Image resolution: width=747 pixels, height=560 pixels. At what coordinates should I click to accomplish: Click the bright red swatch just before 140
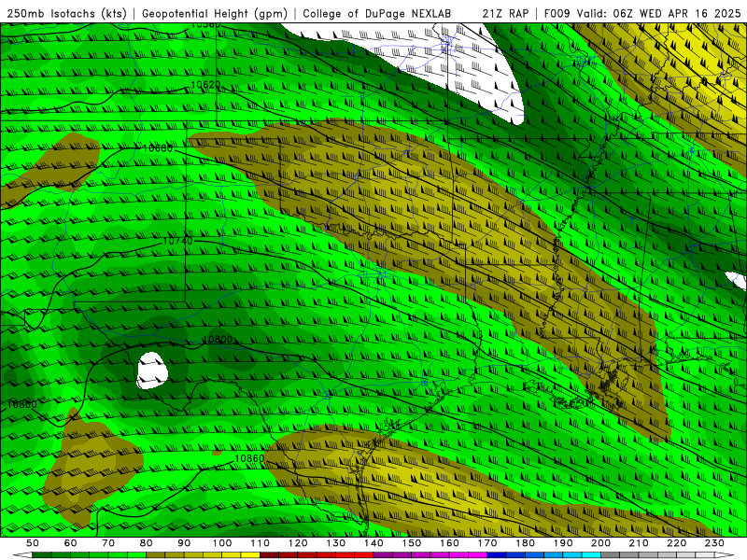click(x=364, y=555)
